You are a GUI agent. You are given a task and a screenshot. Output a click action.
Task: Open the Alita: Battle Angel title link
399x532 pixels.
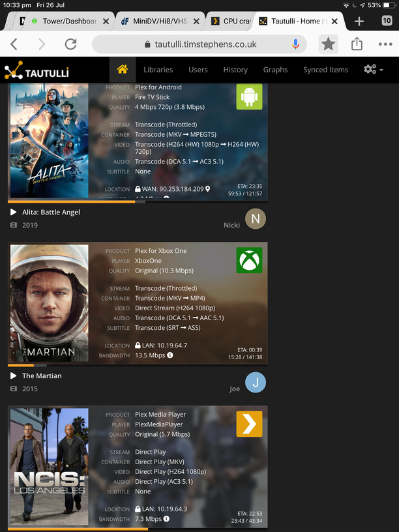pos(52,212)
